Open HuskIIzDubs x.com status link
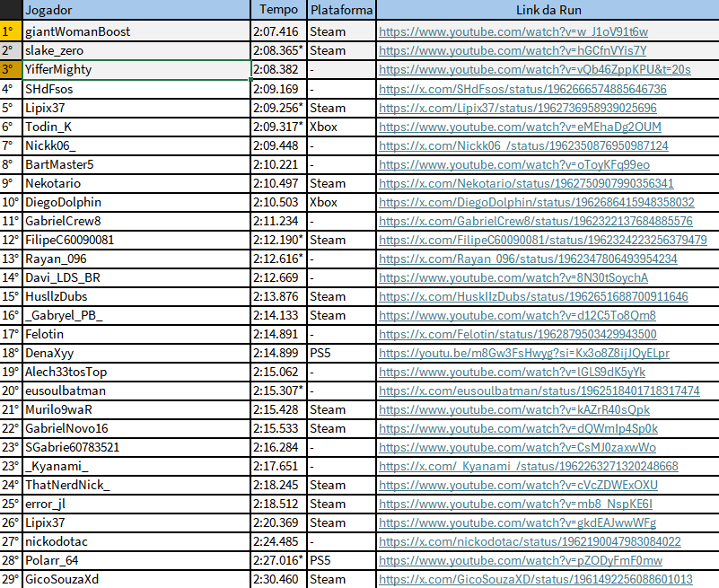 [x=533, y=296]
